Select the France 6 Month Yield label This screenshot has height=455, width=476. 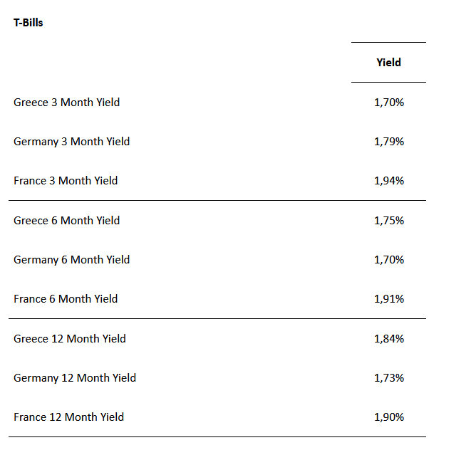click(66, 299)
